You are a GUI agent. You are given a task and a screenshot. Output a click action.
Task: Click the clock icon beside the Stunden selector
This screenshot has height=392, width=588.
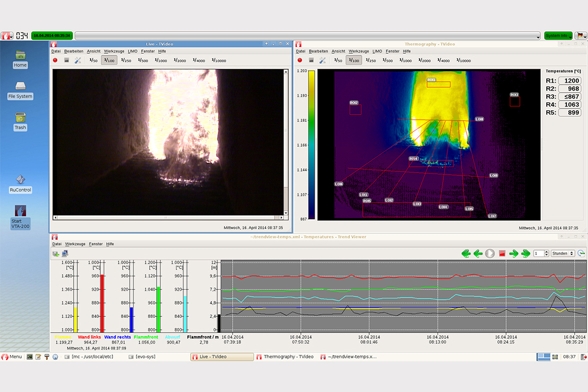581,254
